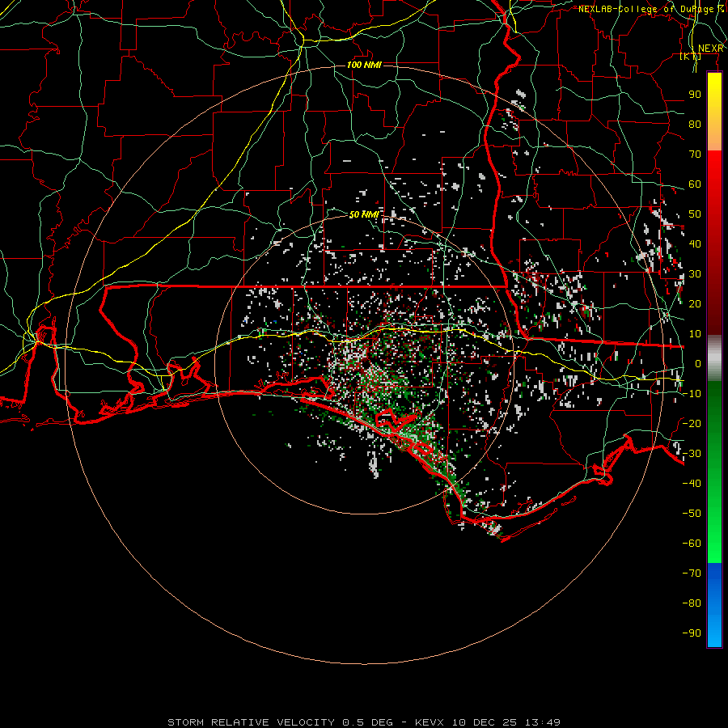Screen dimensions: 728x728
Task: Click the -20 value on the velocity scale
Action: (x=692, y=424)
